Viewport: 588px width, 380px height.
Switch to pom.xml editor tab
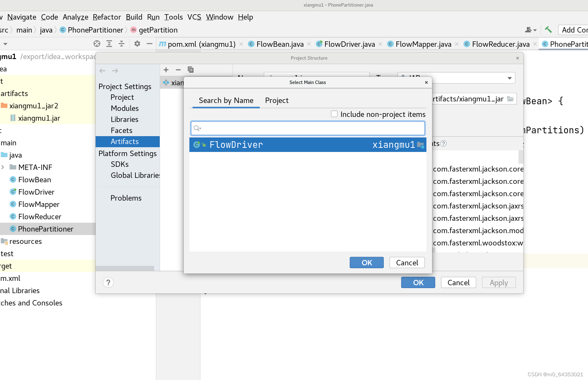tap(201, 44)
